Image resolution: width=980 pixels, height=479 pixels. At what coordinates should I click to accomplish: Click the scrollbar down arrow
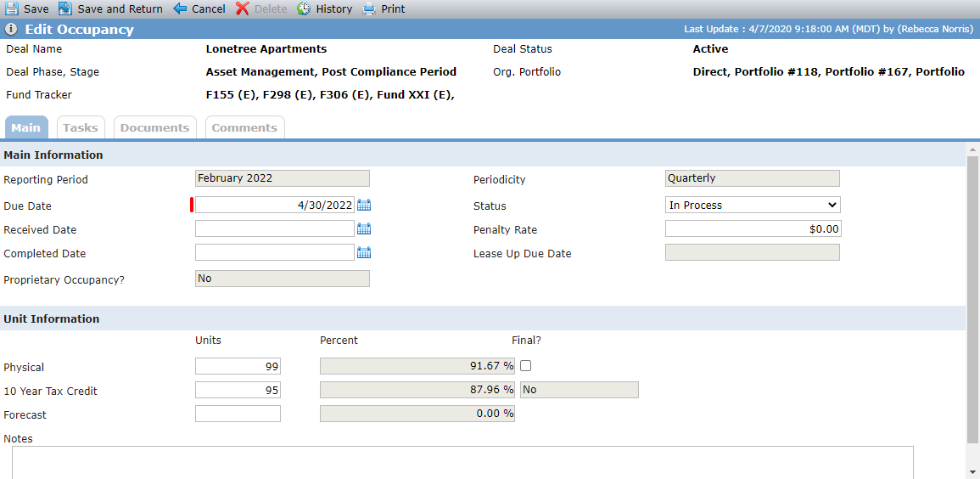tap(972, 471)
